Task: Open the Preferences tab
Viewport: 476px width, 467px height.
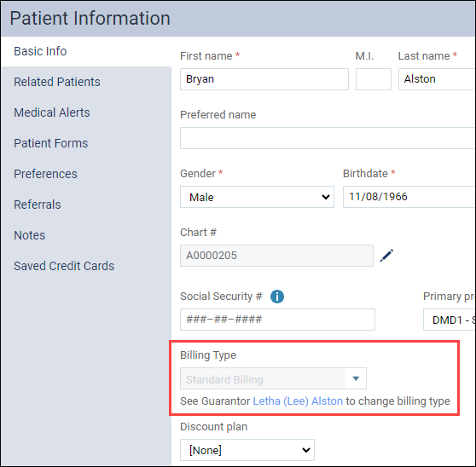Action: click(x=45, y=174)
